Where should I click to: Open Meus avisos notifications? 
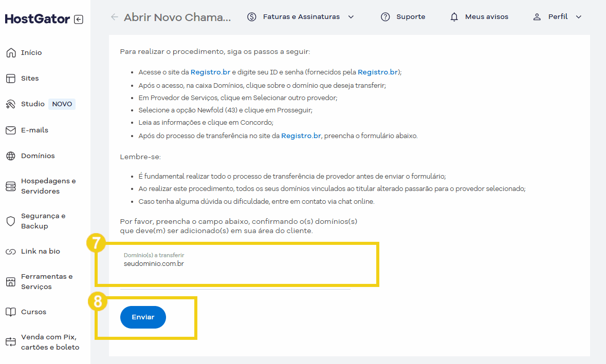point(487,17)
